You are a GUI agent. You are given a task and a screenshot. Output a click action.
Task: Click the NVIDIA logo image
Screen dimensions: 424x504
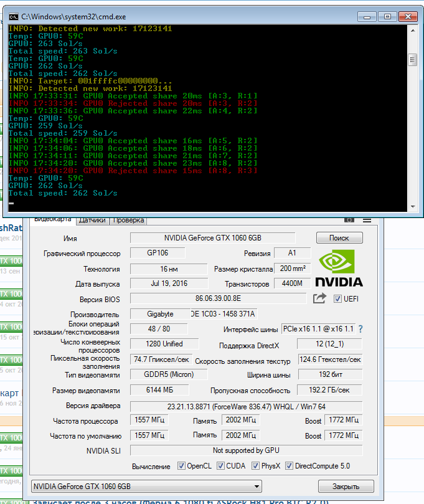coord(339,268)
